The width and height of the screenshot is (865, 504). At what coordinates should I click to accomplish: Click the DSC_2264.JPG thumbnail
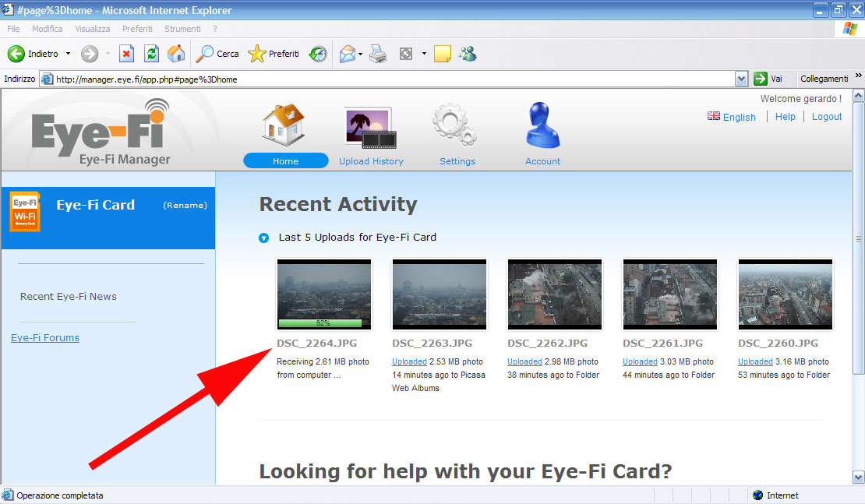[x=324, y=294]
